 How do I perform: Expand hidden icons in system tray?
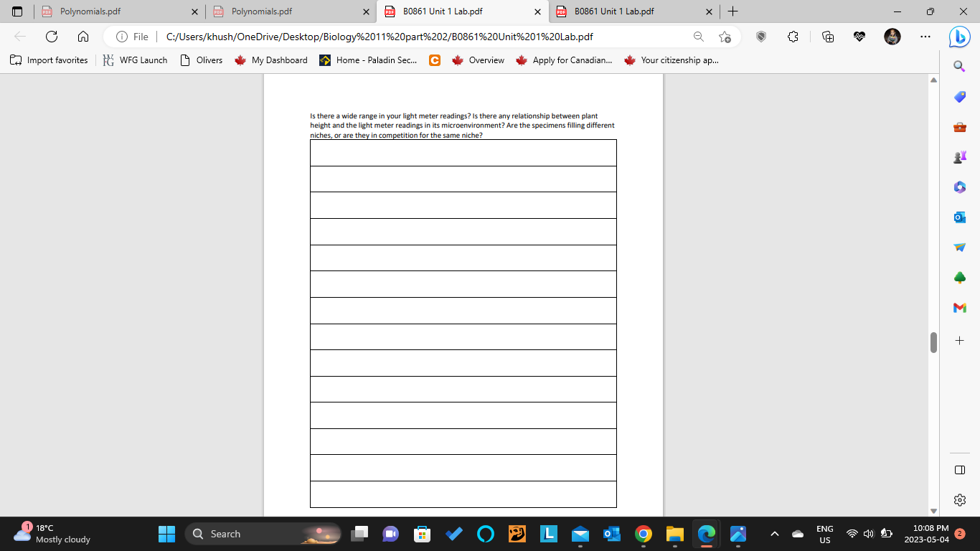pyautogui.click(x=773, y=534)
